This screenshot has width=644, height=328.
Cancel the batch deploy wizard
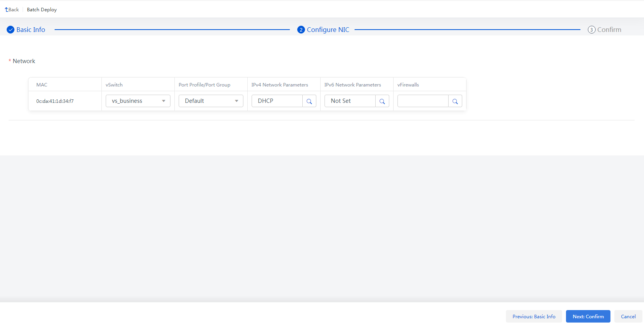click(x=628, y=316)
